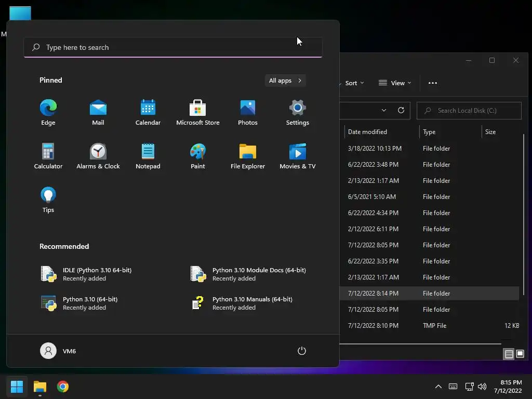The height and width of the screenshot is (399, 532).
Task: Open Settings from pinned apps
Action: 298,113
